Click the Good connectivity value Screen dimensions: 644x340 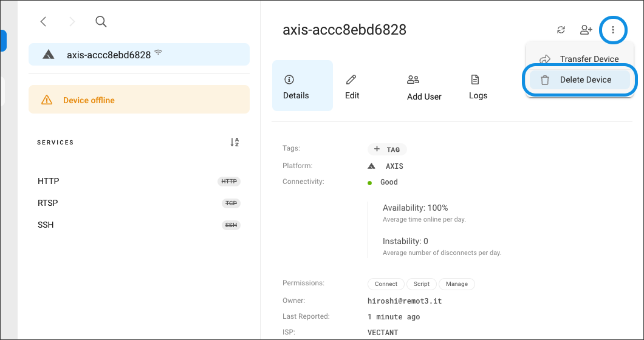tap(389, 182)
